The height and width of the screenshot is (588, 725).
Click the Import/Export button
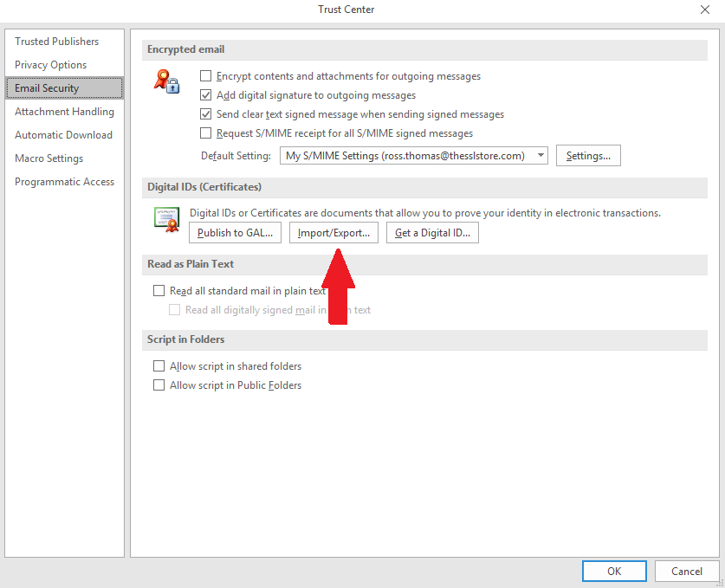pyautogui.click(x=333, y=232)
